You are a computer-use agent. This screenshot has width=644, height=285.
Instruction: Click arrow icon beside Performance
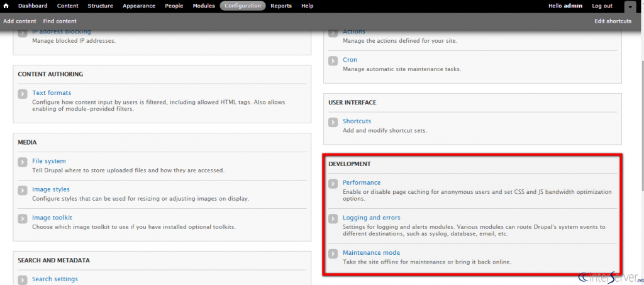333,184
